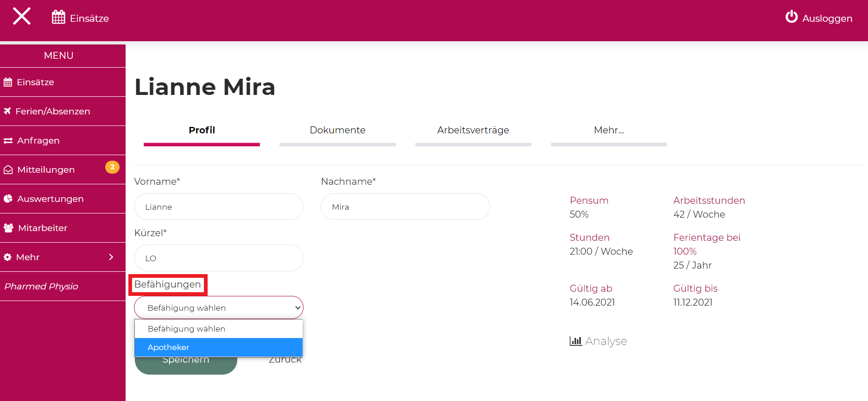
Task: Click the people icon for Mitarbeiter
Action: pos(8,228)
